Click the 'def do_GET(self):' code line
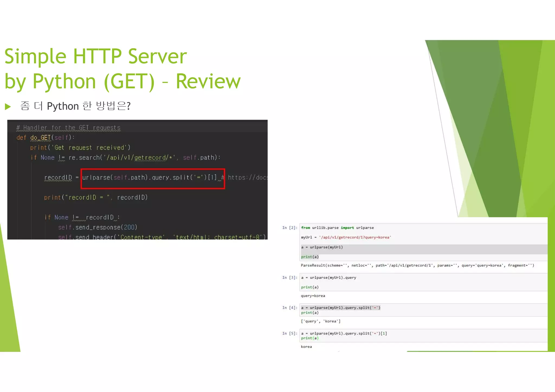The image size is (555, 392). [45, 138]
